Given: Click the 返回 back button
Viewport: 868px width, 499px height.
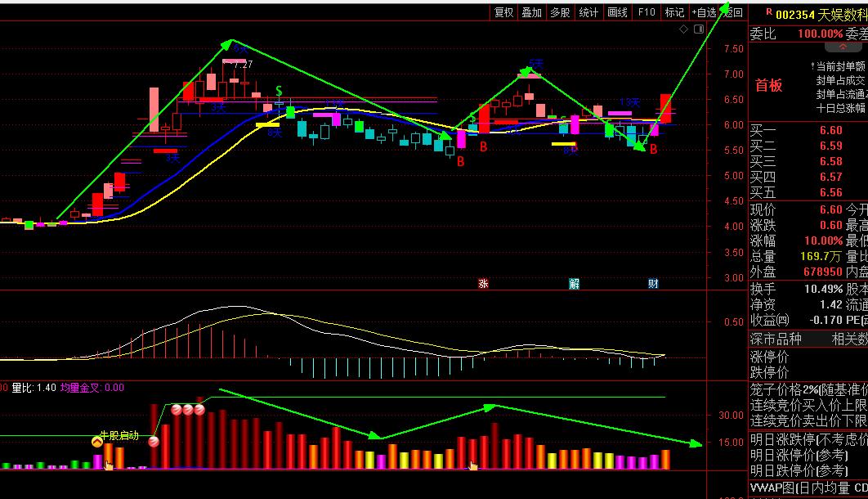Looking at the screenshot, I should tap(732, 12).
